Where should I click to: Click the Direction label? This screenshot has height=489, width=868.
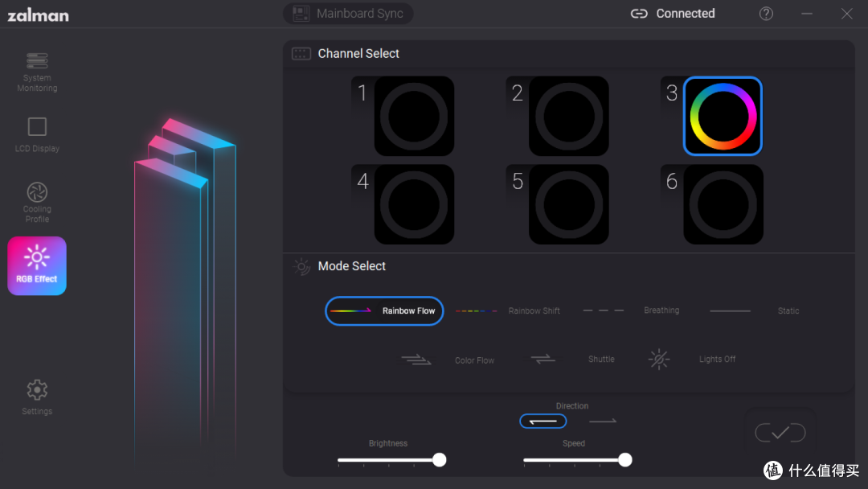(572, 406)
